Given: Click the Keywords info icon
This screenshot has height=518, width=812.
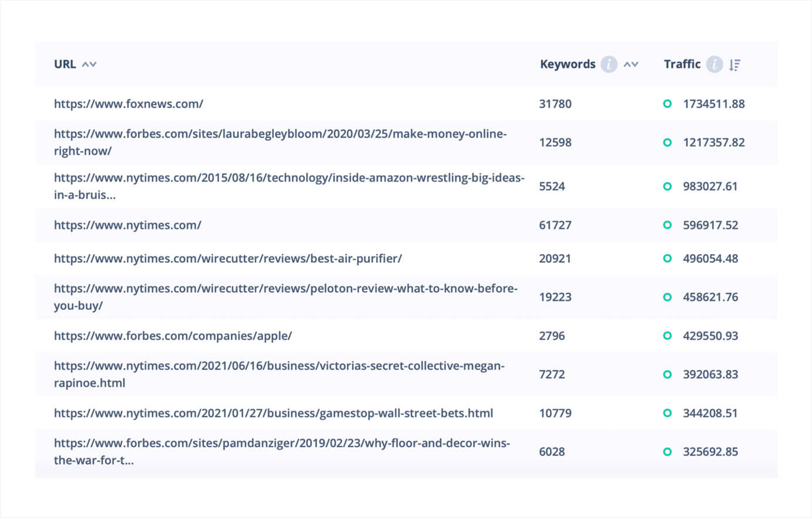Looking at the screenshot, I should tap(609, 64).
